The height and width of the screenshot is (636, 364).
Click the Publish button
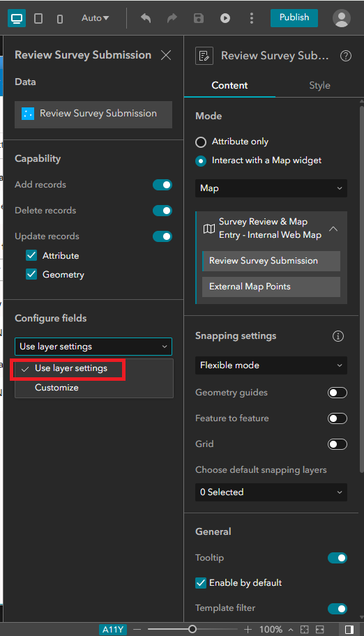pyautogui.click(x=294, y=18)
